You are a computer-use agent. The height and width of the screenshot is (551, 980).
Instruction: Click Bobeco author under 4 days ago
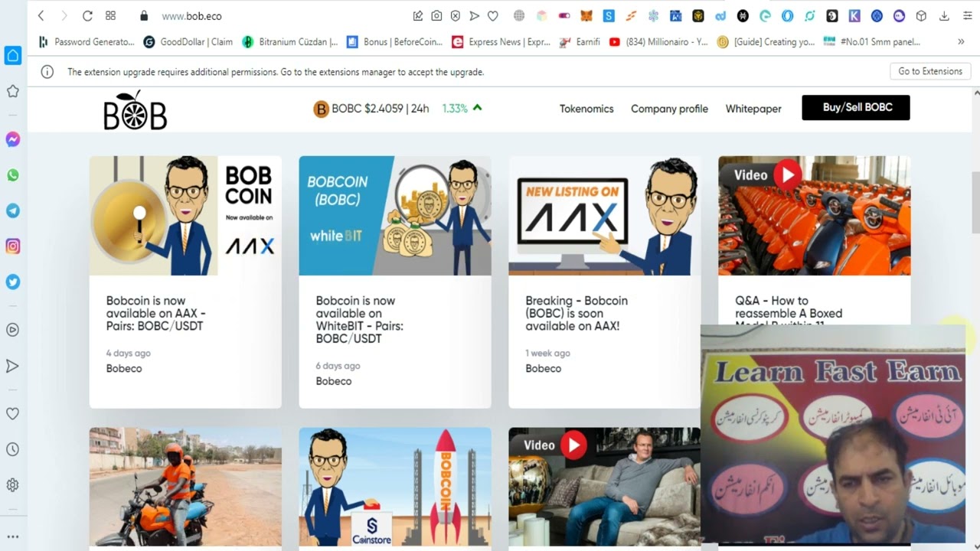pos(124,368)
